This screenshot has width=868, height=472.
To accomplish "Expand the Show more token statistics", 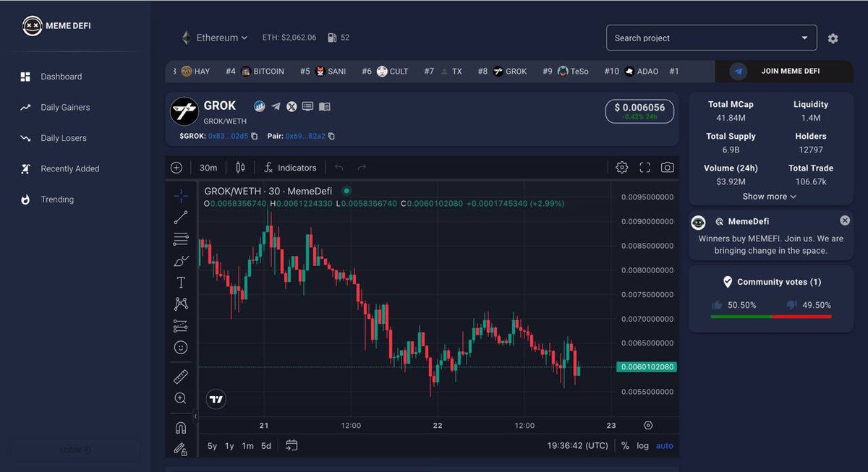I will tap(768, 196).
